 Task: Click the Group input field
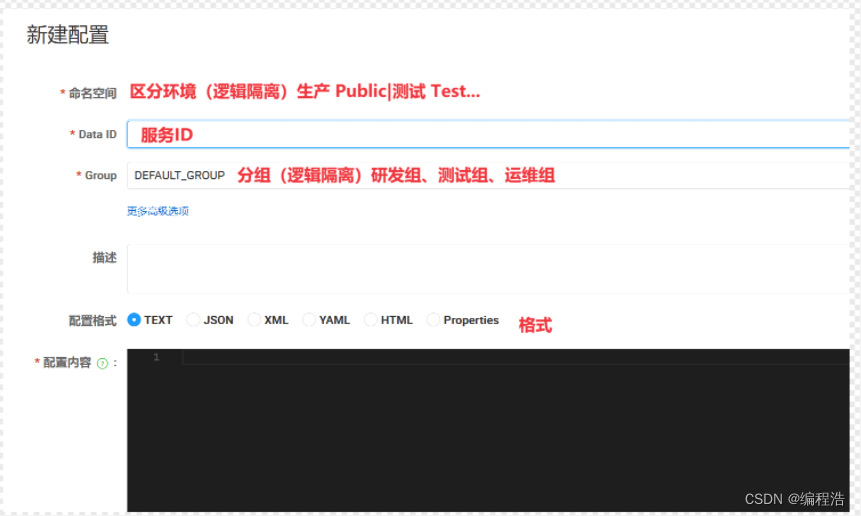tap(488, 176)
